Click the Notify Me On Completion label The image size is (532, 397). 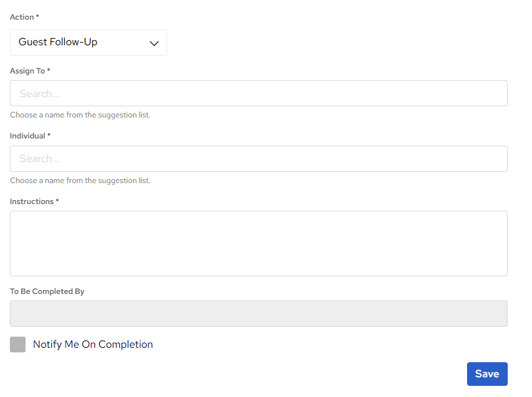point(93,344)
